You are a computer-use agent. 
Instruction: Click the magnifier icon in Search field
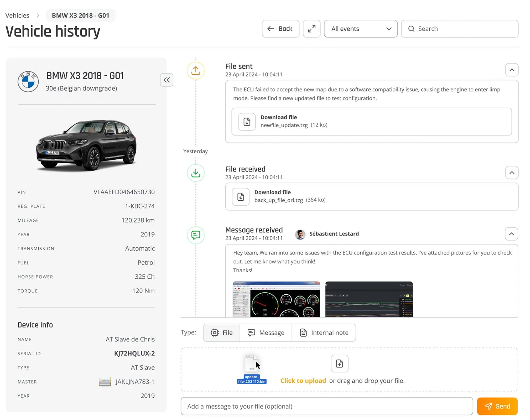(x=411, y=29)
